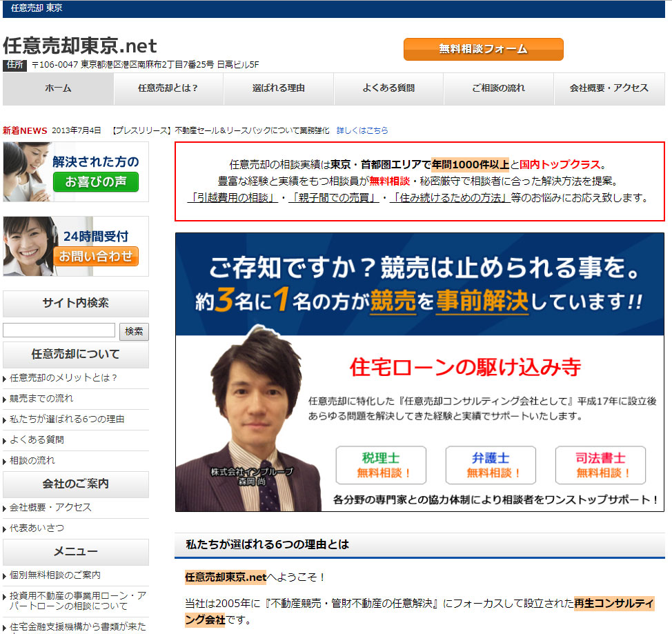Click the 司法書士 無料相談 badge
The width and height of the screenshot is (672, 634).
tap(600, 465)
